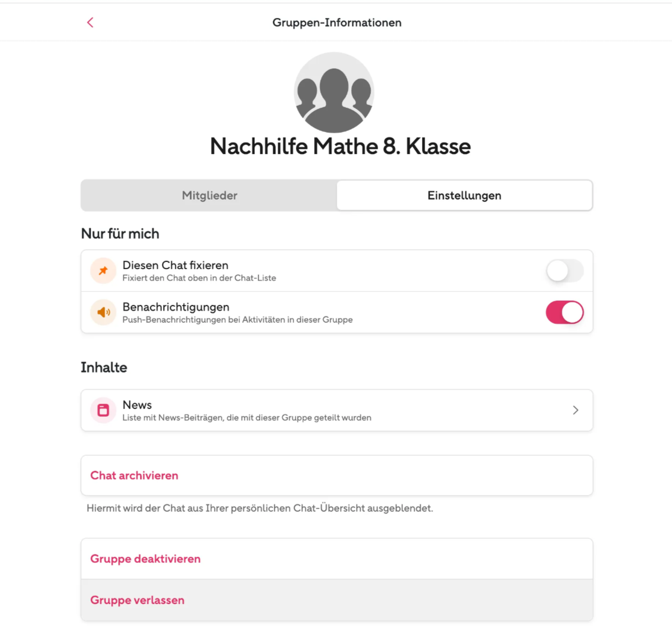672x629 pixels.
Task: Click the group avatar picture
Action: coord(334,92)
